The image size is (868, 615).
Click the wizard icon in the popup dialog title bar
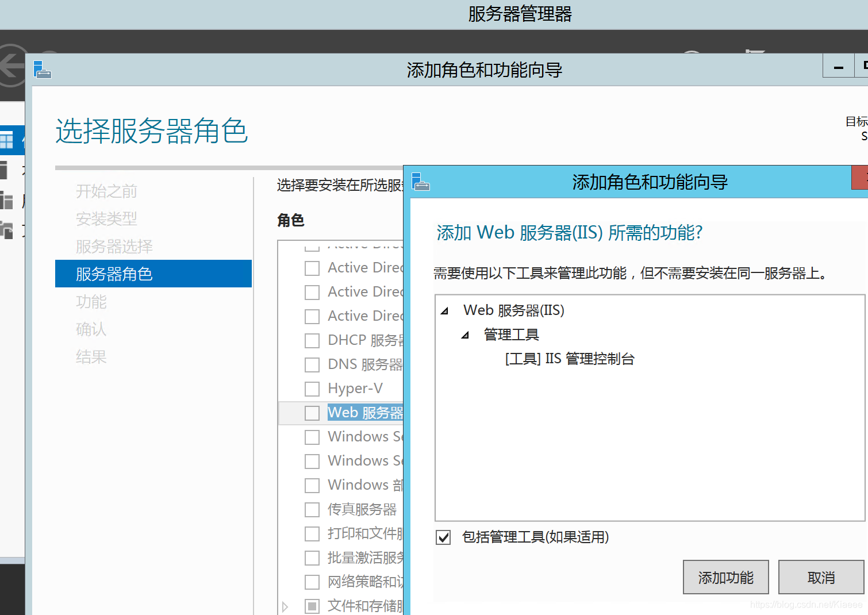(421, 182)
